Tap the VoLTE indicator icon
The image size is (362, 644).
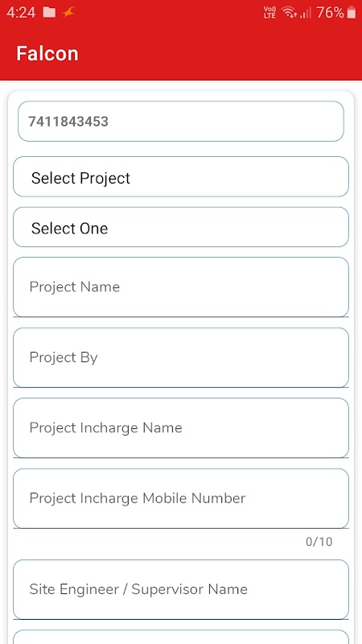click(x=269, y=13)
